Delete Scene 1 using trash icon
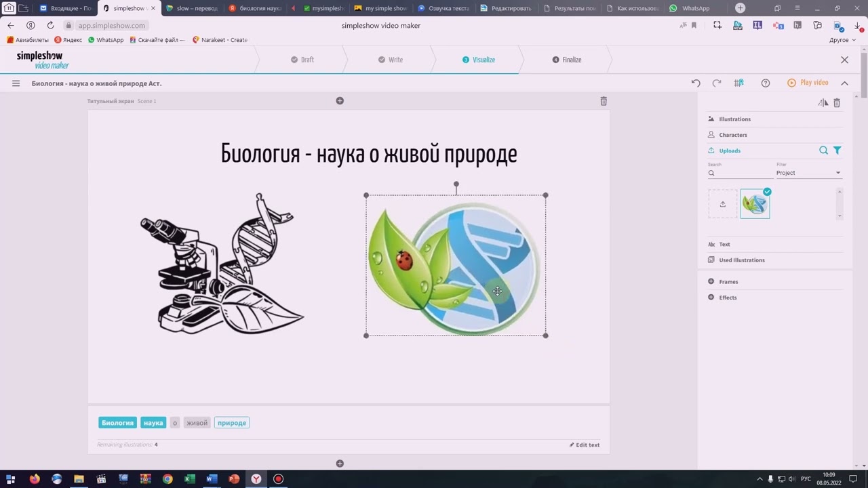Image resolution: width=868 pixels, height=488 pixels. 604,101
